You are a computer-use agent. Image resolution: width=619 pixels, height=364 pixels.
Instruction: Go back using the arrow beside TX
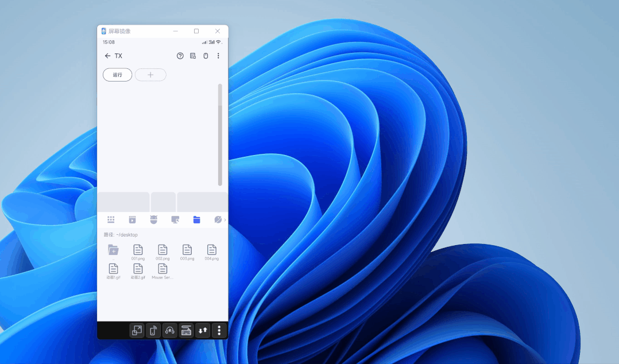[x=107, y=56]
